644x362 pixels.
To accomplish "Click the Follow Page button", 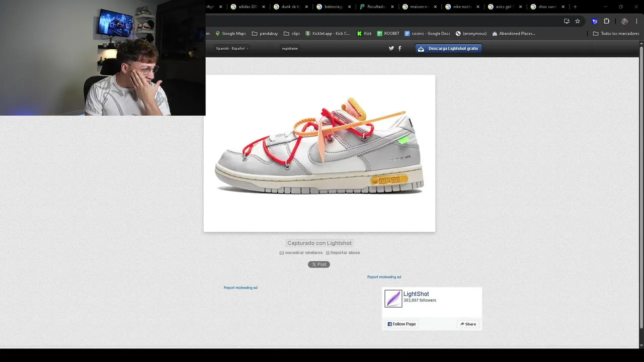I will [x=402, y=324].
